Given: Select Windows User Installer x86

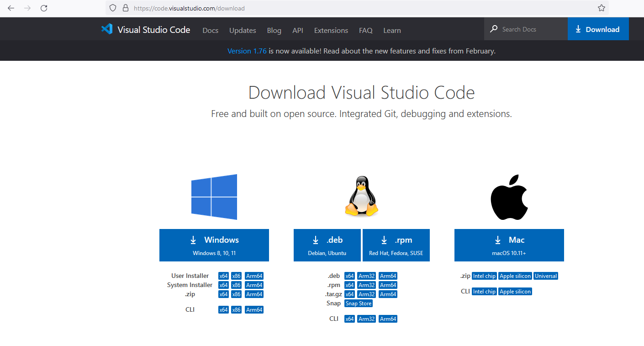Looking at the screenshot, I should pos(236,276).
